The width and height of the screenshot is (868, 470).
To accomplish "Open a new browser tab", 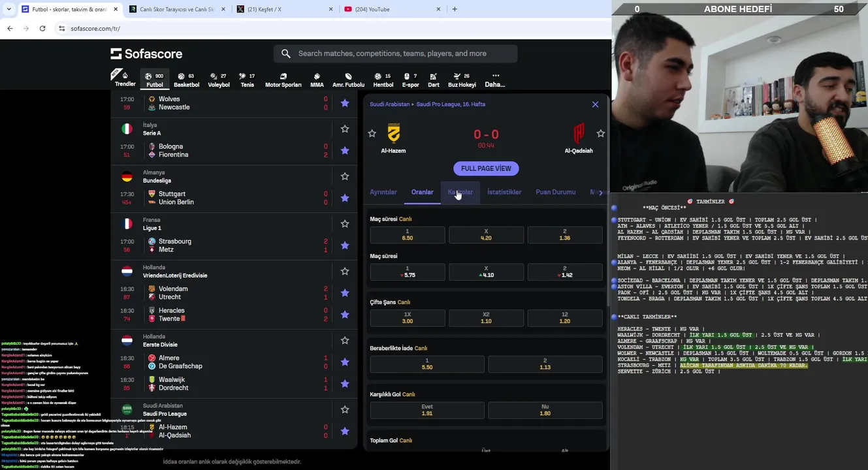I will click(455, 9).
